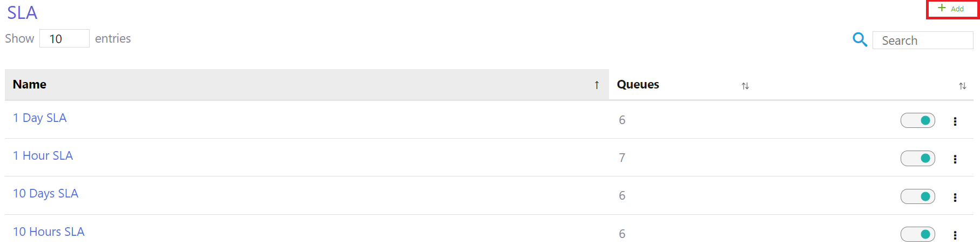Expand 10 Hours SLA kebab menu

955,235
